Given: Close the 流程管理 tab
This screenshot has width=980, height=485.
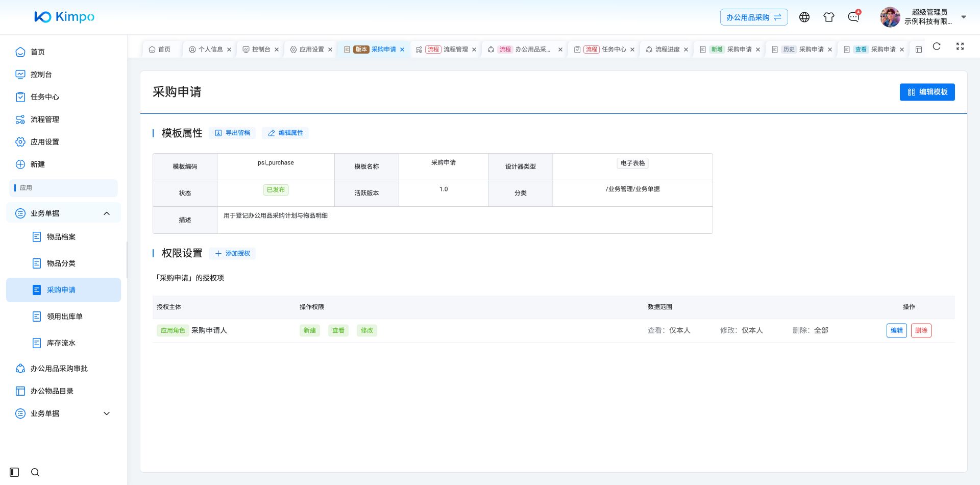Looking at the screenshot, I should coord(474,50).
